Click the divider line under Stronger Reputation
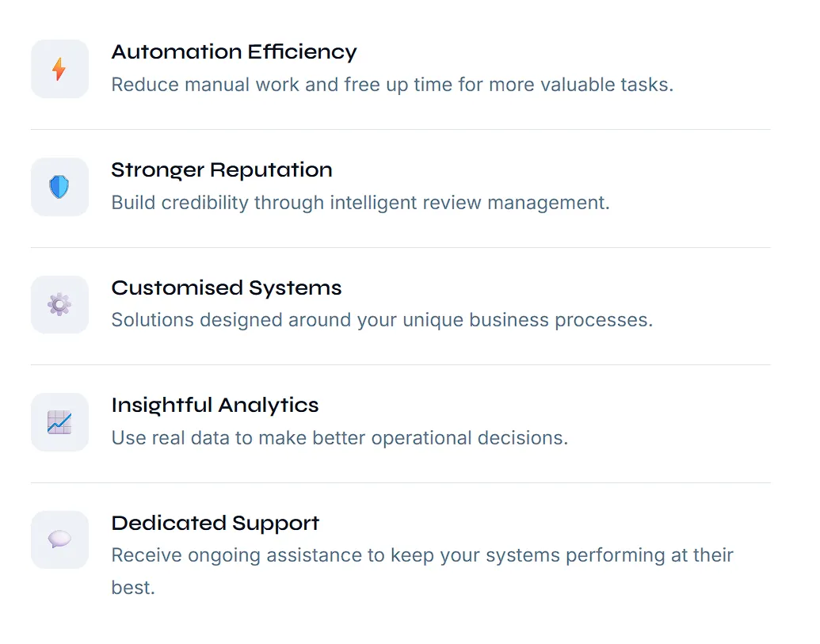The image size is (820, 644). tap(400, 247)
